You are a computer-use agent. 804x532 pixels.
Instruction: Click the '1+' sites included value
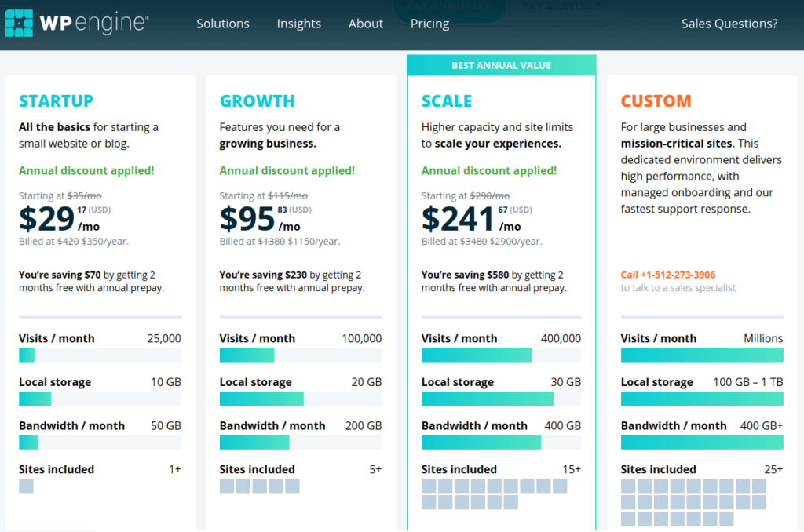point(175,469)
